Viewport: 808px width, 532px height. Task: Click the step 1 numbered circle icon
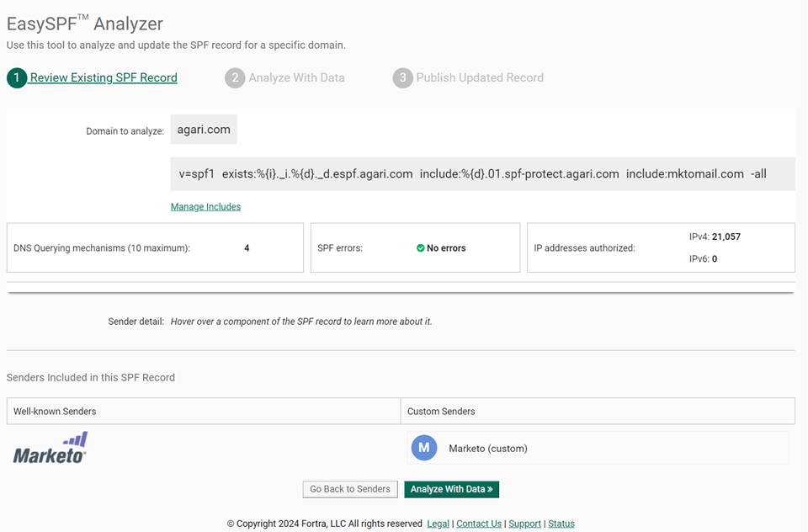tap(17, 78)
